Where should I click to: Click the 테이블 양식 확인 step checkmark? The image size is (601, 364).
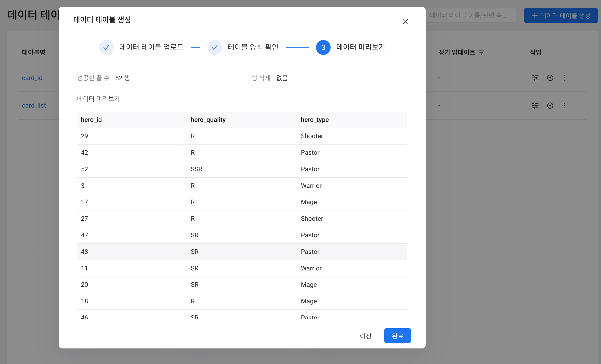tap(215, 47)
